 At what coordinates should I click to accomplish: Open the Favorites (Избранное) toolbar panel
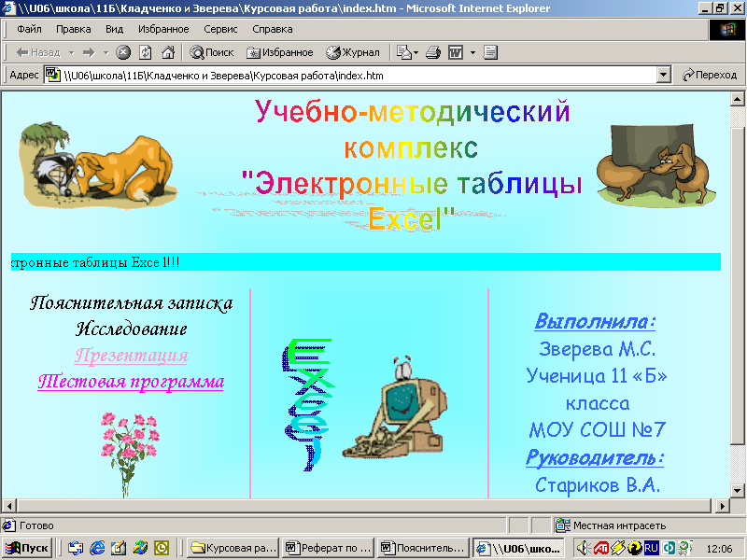pos(279,52)
